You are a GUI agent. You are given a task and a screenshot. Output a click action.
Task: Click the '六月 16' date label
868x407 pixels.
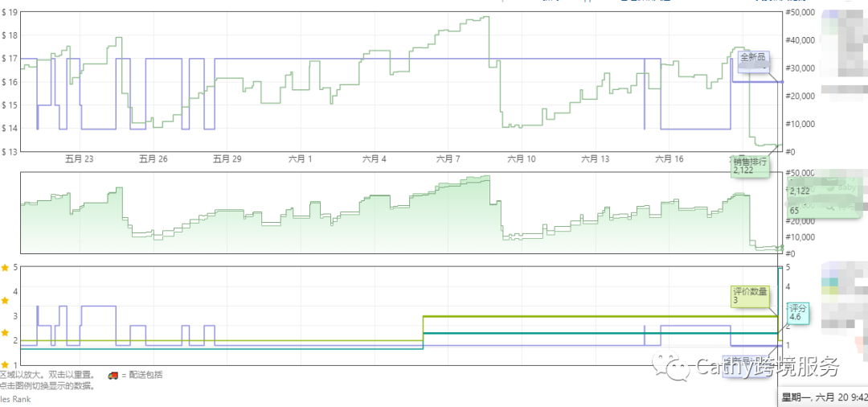(669, 159)
